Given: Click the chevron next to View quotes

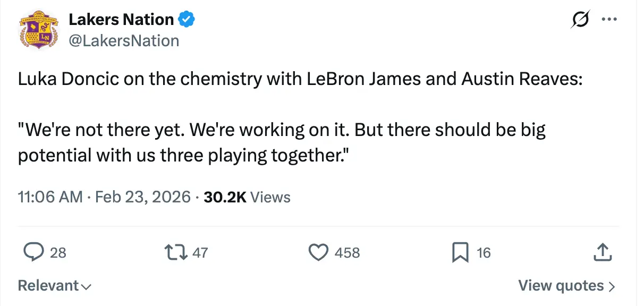Looking at the screenshot, I should (x=612, y=286).
